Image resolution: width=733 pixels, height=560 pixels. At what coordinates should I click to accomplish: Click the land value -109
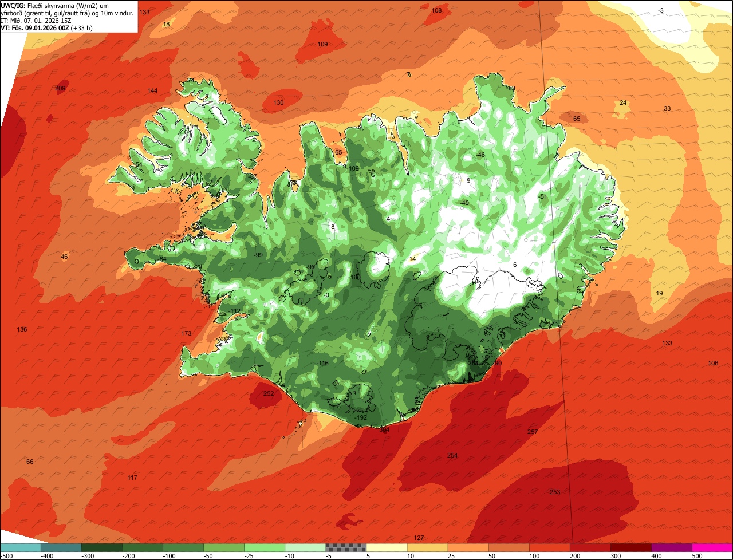353,168
